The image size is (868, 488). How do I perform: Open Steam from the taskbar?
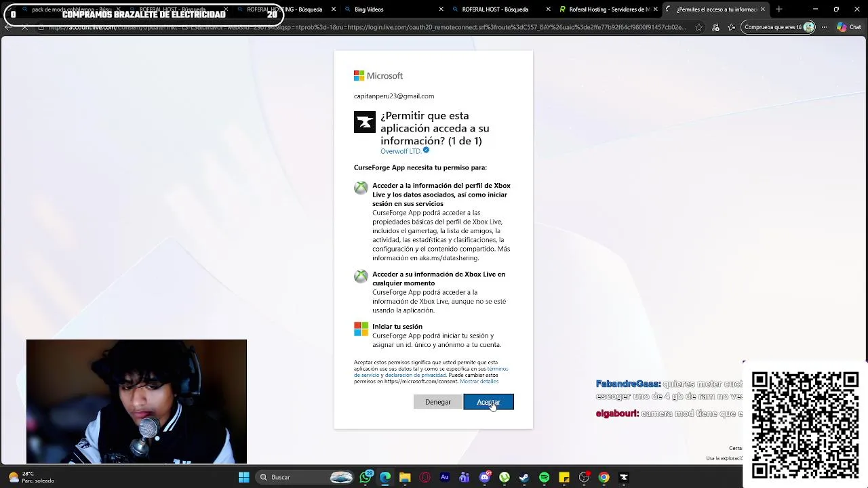point(524,477)
